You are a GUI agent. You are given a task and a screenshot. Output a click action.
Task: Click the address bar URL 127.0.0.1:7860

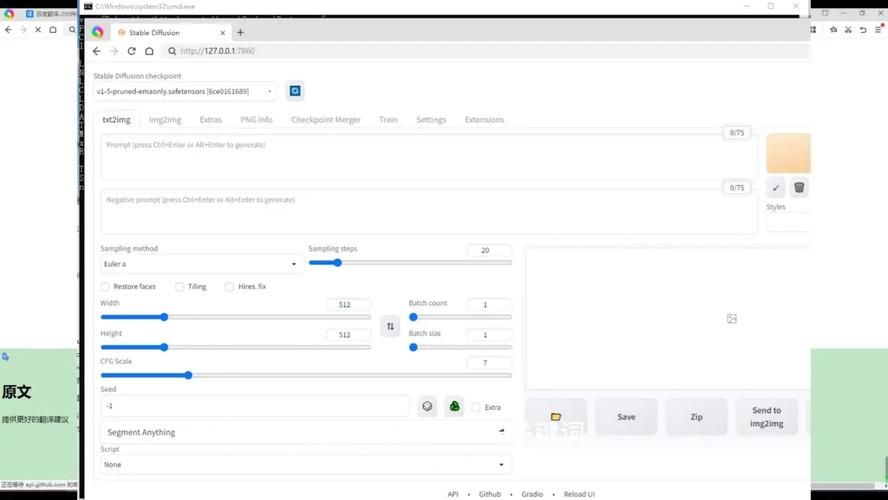[x=217, y=51]
